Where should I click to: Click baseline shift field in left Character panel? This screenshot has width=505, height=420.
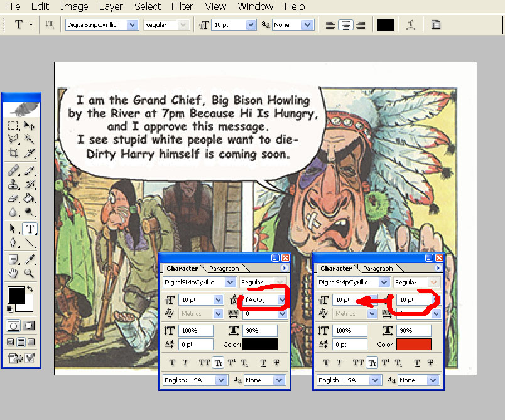click(x=197, y=345)
